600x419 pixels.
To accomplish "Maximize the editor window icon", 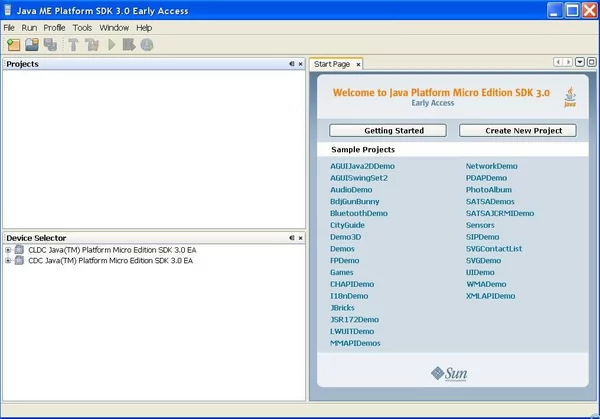I will 592,62.
